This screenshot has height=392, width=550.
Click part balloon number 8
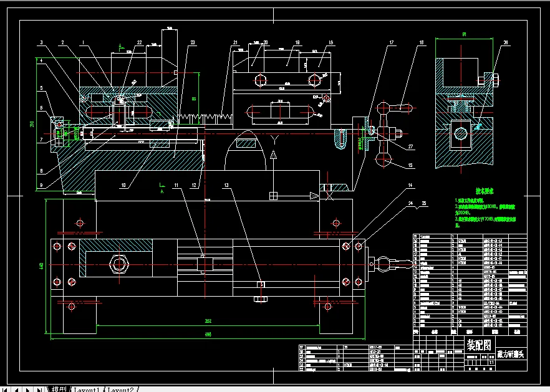click(x=41, y=171)
